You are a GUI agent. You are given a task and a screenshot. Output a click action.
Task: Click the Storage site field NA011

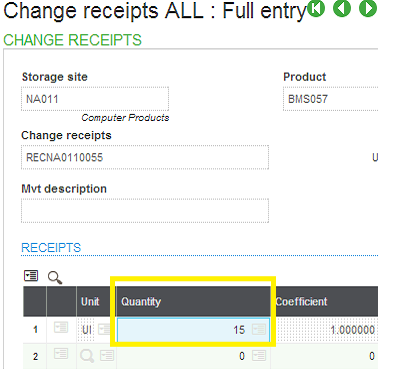click(95, 99)
